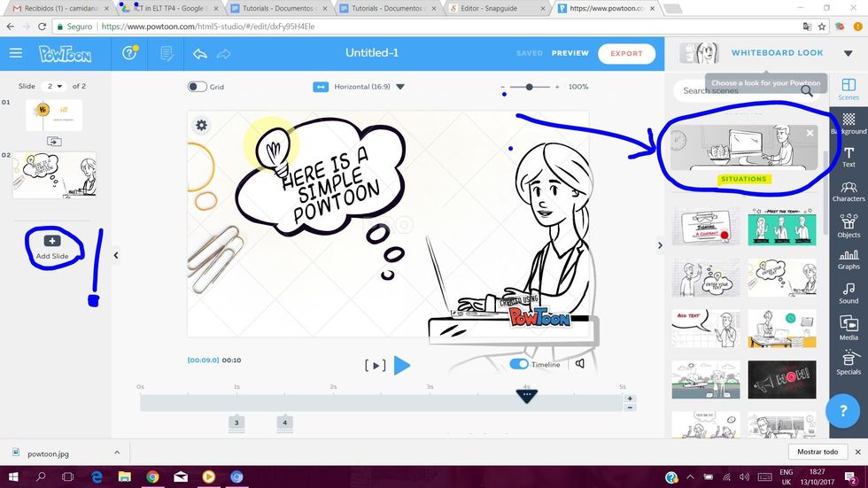This screenshot has height=488, width=868.
Task: Switch to ICT in ELT TP4 tab
Action: pyautogui.click(x=168, y=8)
